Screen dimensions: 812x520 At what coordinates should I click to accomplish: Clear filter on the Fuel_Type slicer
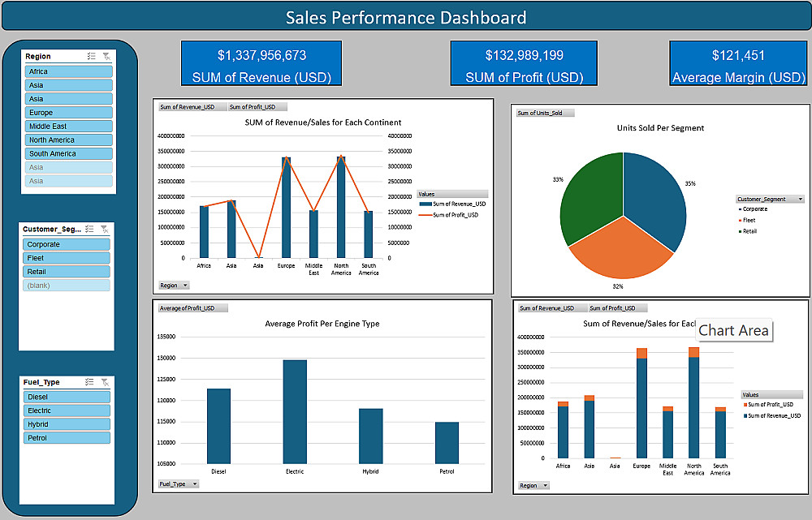coord(105,382)
